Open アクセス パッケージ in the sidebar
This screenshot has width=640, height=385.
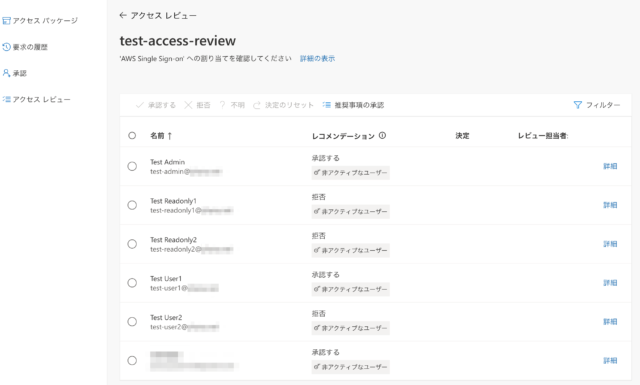40,20
